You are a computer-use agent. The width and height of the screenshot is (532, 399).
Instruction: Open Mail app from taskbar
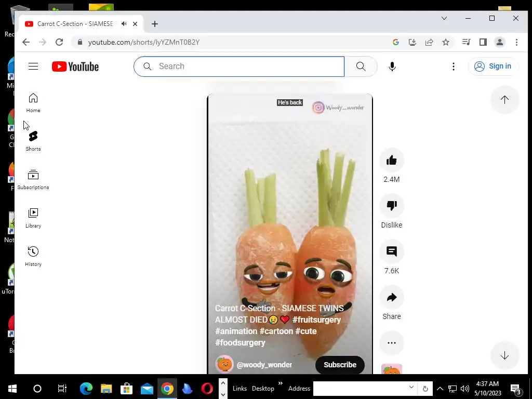click(147, 389)
